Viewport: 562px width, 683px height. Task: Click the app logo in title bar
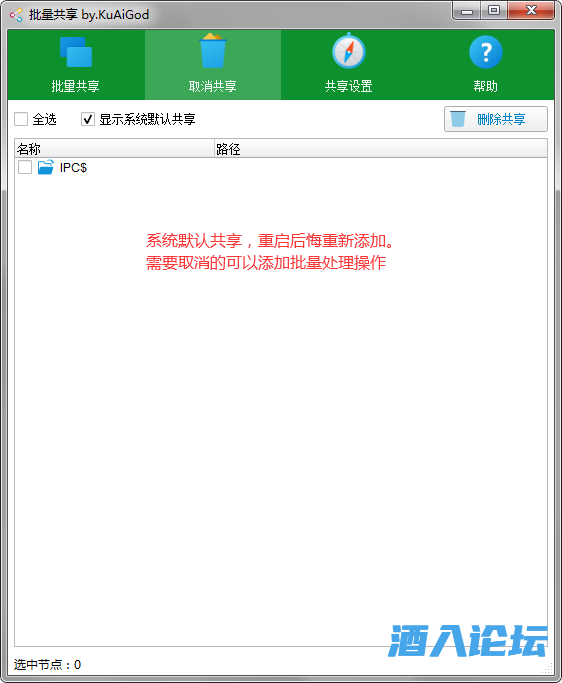pos(16,15)
